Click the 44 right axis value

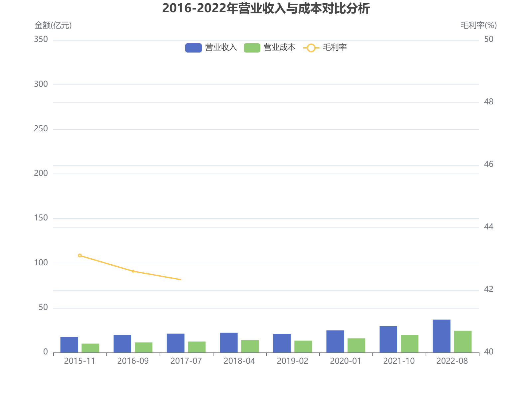coord(489,227)
